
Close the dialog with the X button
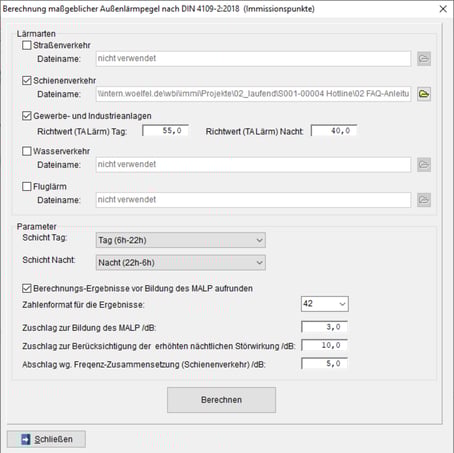coord(443,9)
